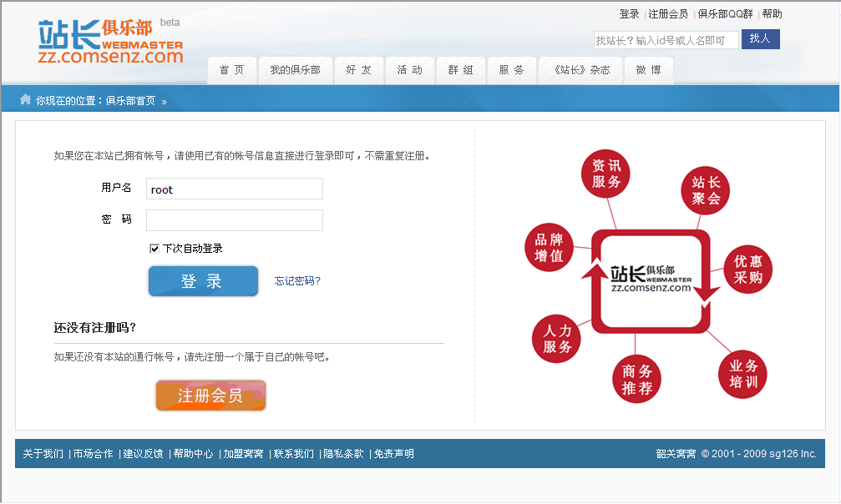The width and height of the screenshot is (841, 504).
Task: Click the 还没有注册吗? heading
Action: [x=95, y=328]
